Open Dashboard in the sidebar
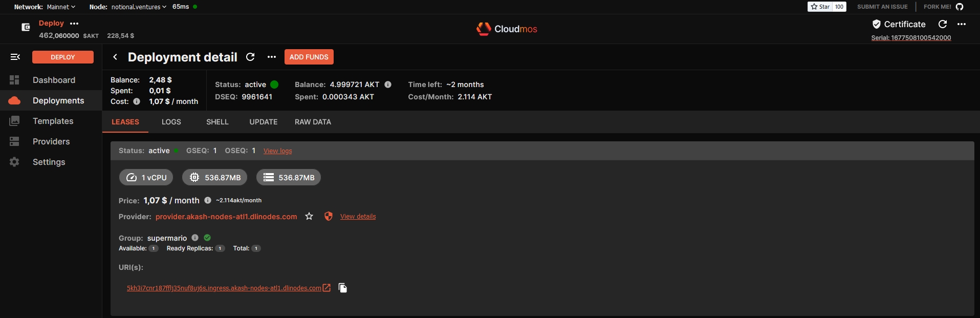The height and width of the screenshot is (318, 980). coord(51,80)
